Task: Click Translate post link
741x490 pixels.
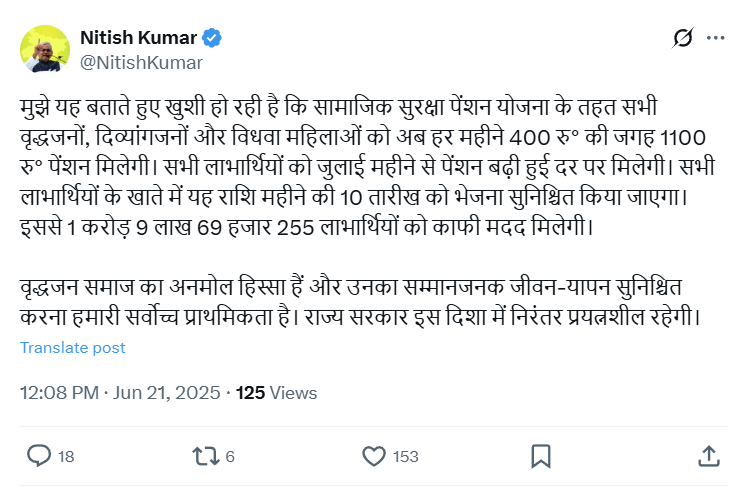Action: pos(73,348)
